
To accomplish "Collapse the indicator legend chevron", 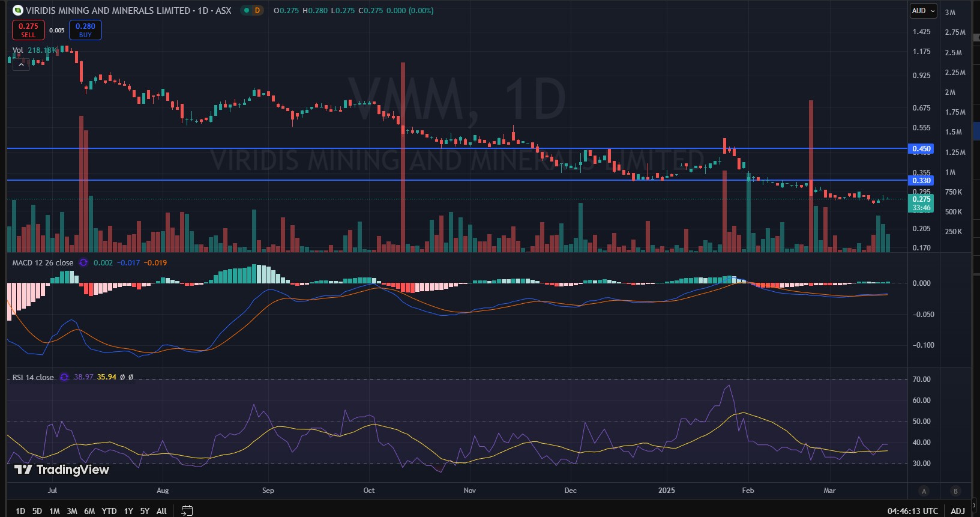I will [21, 64].
